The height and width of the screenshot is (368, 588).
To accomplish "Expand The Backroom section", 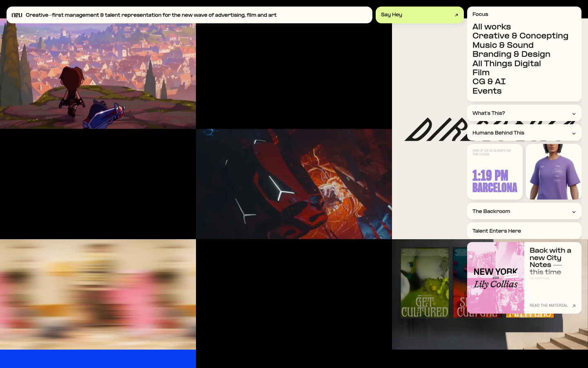I will click(524, 211).
